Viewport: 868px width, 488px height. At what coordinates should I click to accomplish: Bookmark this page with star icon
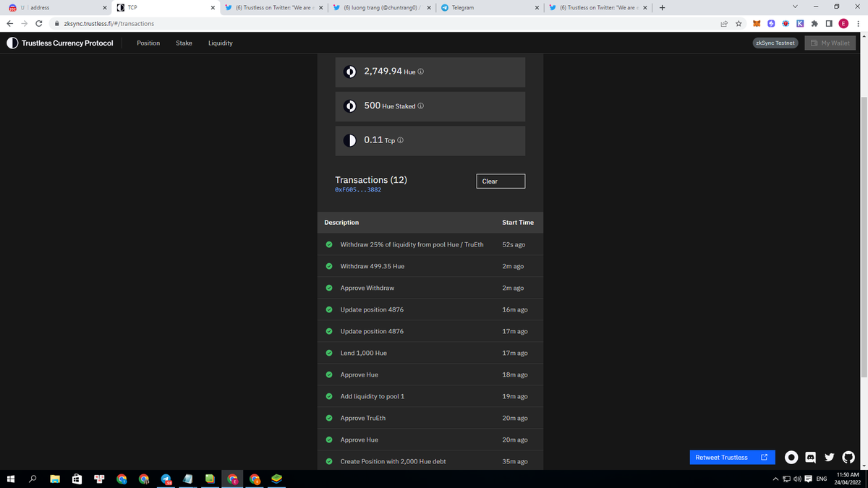[x=739, y=23]
